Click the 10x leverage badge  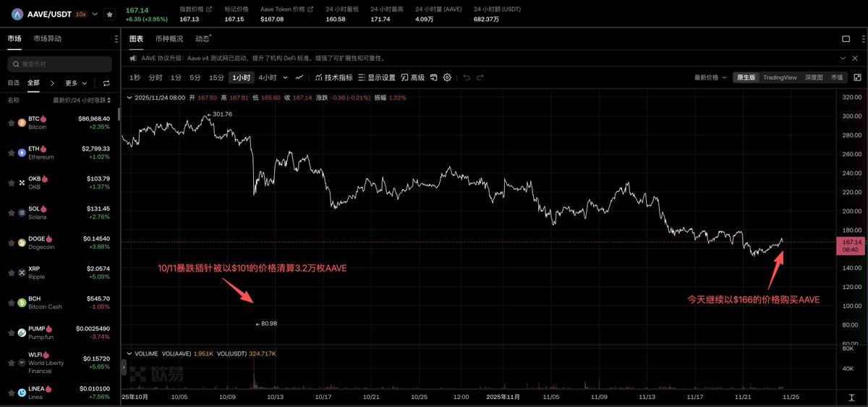click(81, 14)
